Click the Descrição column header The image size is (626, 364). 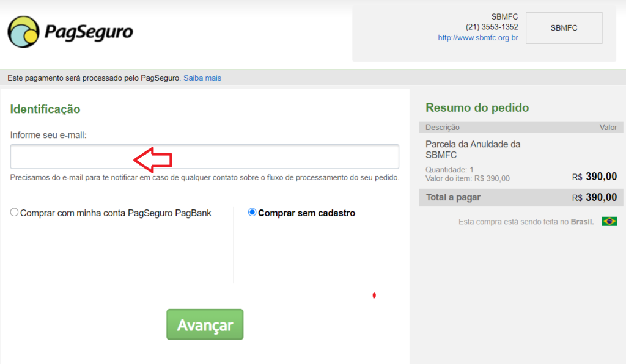click(x=443, y=128)
